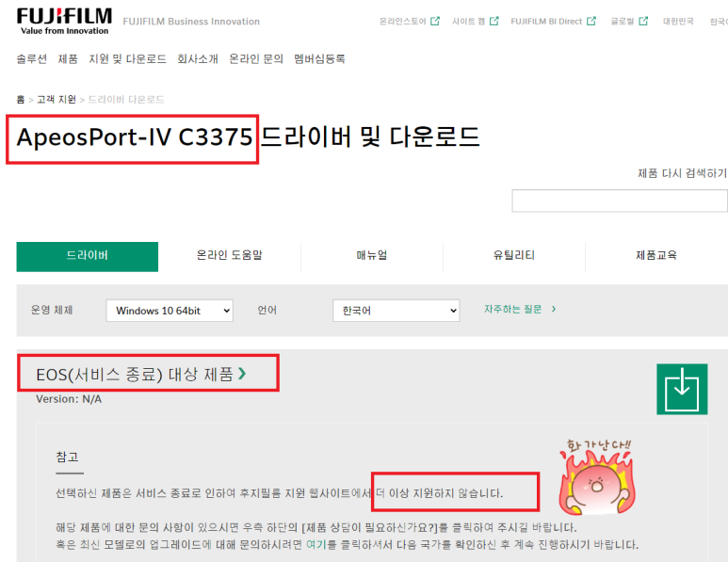The height and width of the screenshot is (562, 728).
Task: Click the green chevron after EOS 대상 제품
Action: 242,373
